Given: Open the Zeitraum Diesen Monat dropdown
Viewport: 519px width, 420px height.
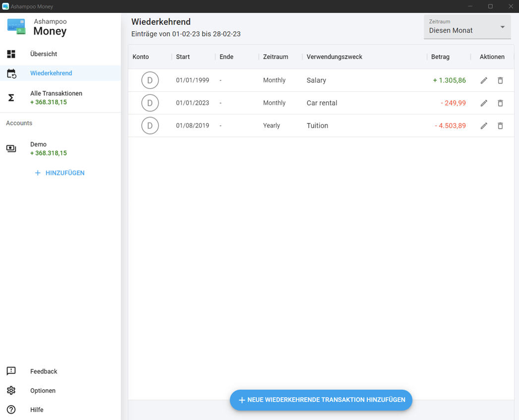Looking at the screenshot, I should click(467, 27).
